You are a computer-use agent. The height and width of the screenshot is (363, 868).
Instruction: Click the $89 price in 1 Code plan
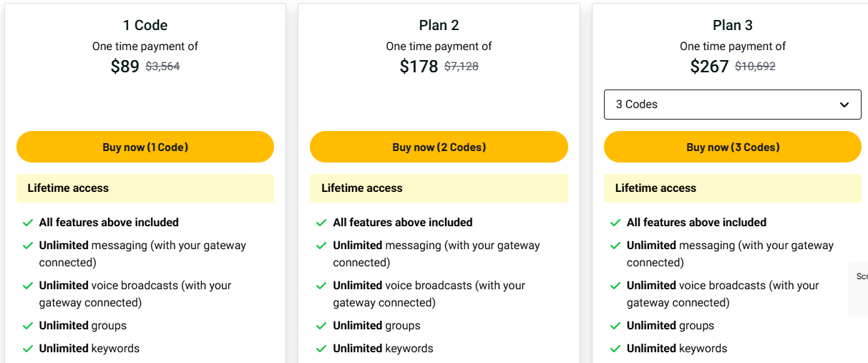125,67
